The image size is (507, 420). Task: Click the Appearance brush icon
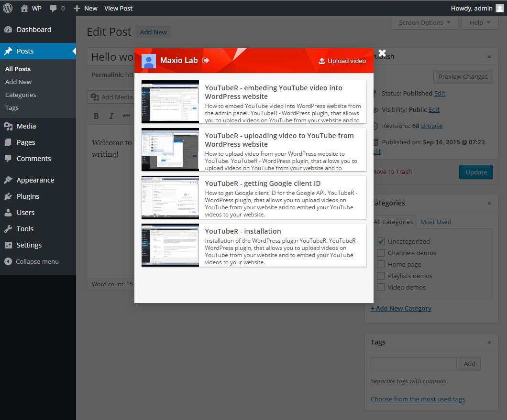tap(8, 180)
